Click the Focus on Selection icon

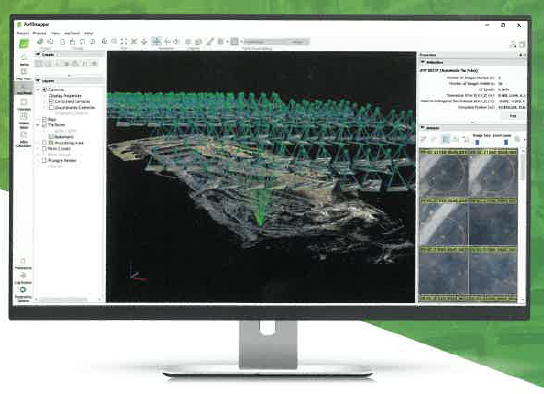(134, 42)
